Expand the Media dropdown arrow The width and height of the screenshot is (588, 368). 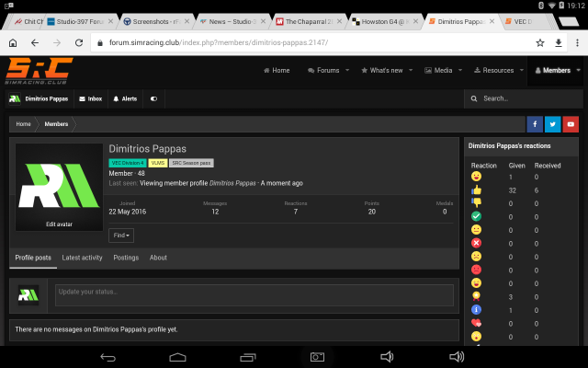pos(460,70)
